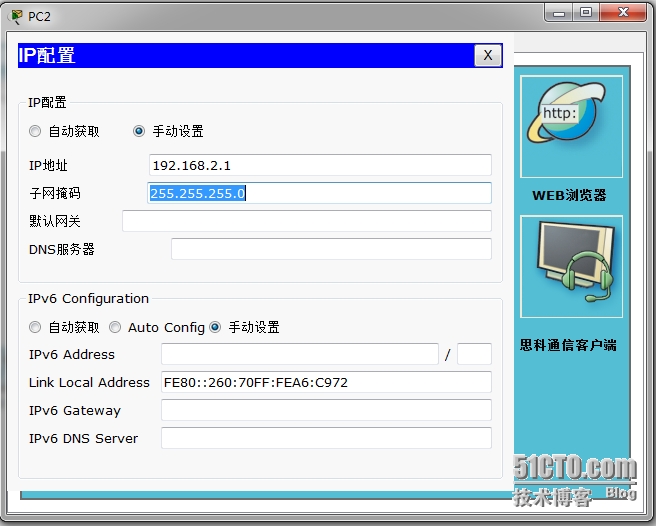Viewport: 656px width, 526px height.
Task: Choose the Auto Config radio button
Action: (x=115, y=327)
